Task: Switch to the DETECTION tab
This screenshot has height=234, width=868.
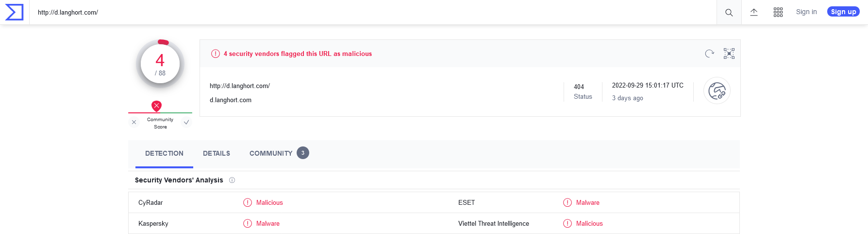Action: (x=164, y=154)
